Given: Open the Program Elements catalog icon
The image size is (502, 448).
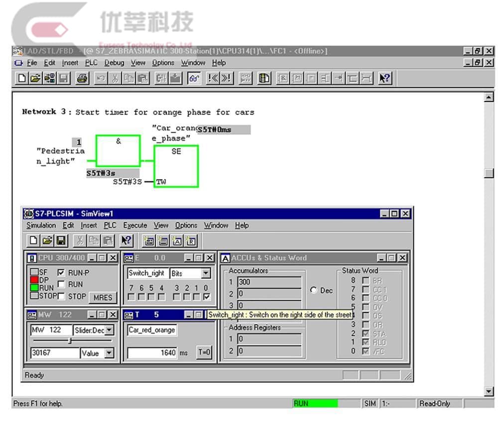Looking at the screenshot, I should tap(264, 78).
